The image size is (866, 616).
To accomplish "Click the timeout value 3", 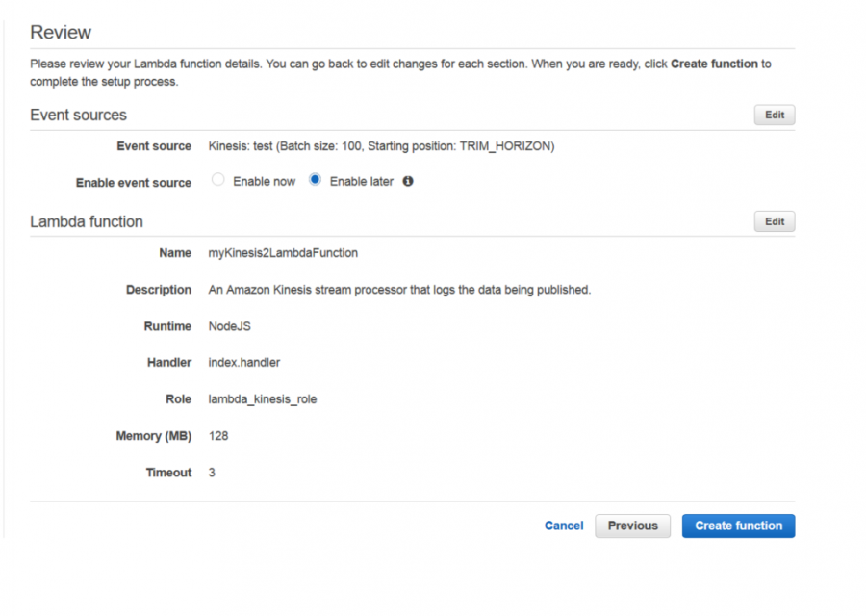I will coord(212,473).
